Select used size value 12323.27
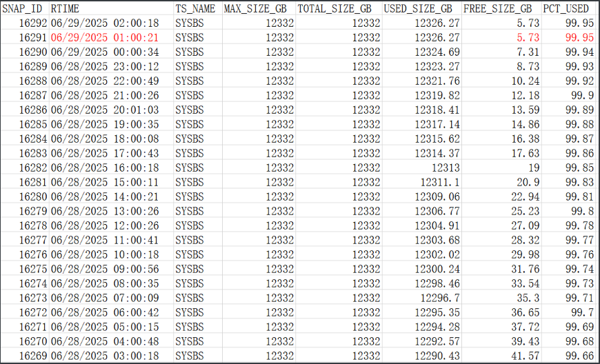The image size is (600, 364). (437, 67)
